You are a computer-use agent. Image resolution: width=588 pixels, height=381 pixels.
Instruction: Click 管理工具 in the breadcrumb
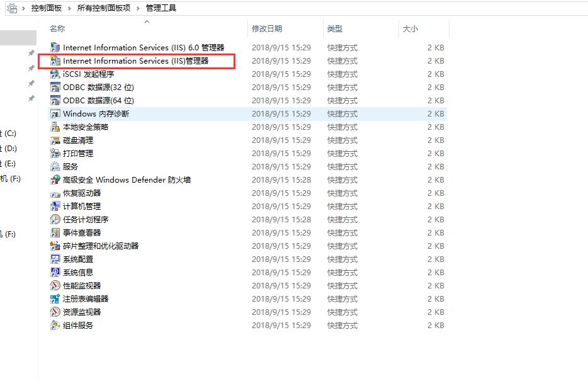click(161, 8)
